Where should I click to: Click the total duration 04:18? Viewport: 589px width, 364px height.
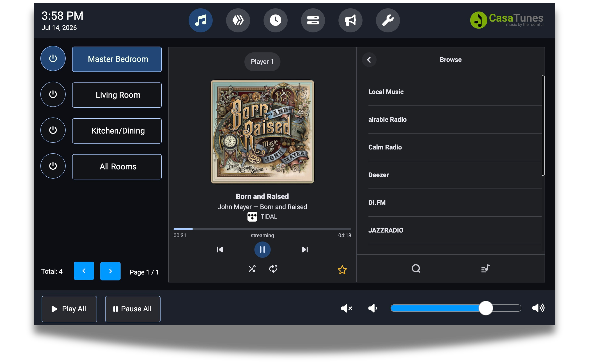click(345, 236)
